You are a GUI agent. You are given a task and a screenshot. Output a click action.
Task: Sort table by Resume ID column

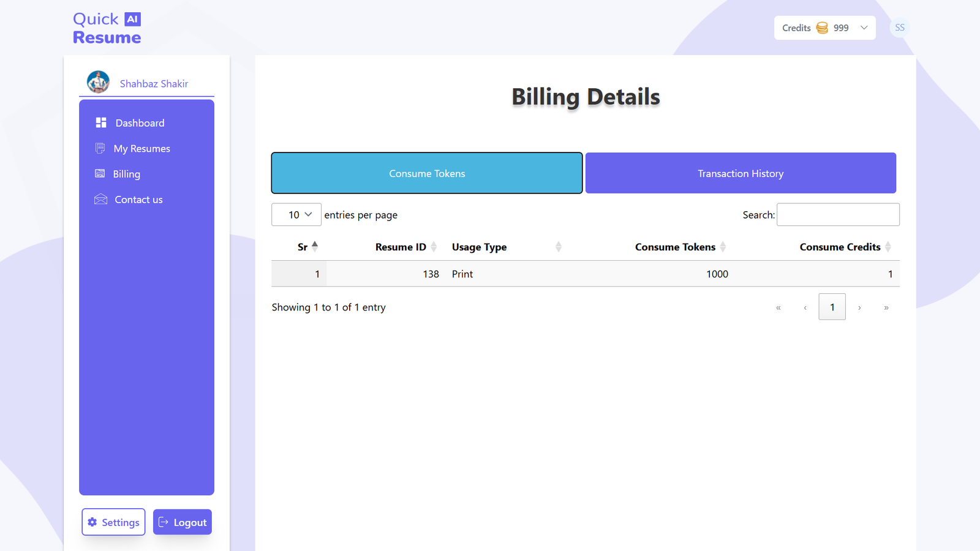pyautogui.click(x=401, y=247)
